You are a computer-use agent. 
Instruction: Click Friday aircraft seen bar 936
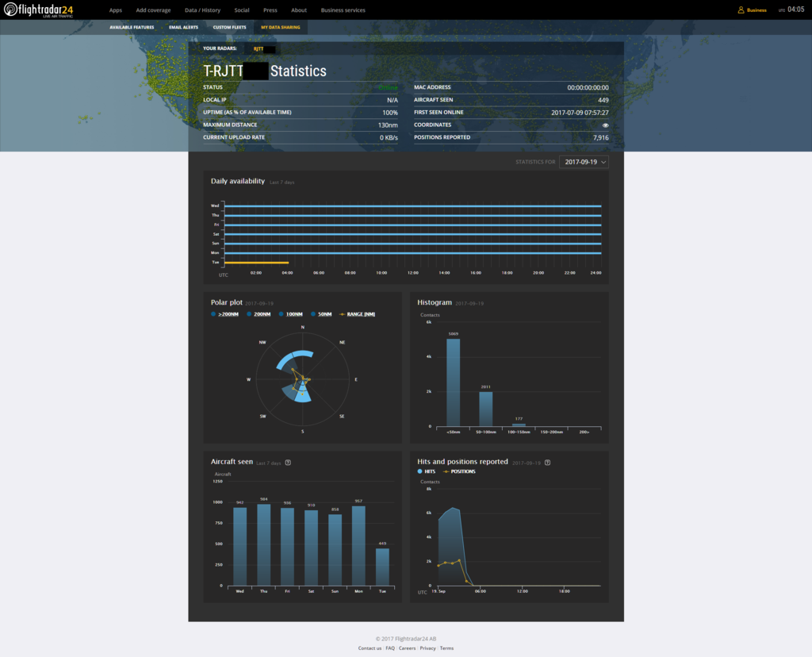[287, 547]
